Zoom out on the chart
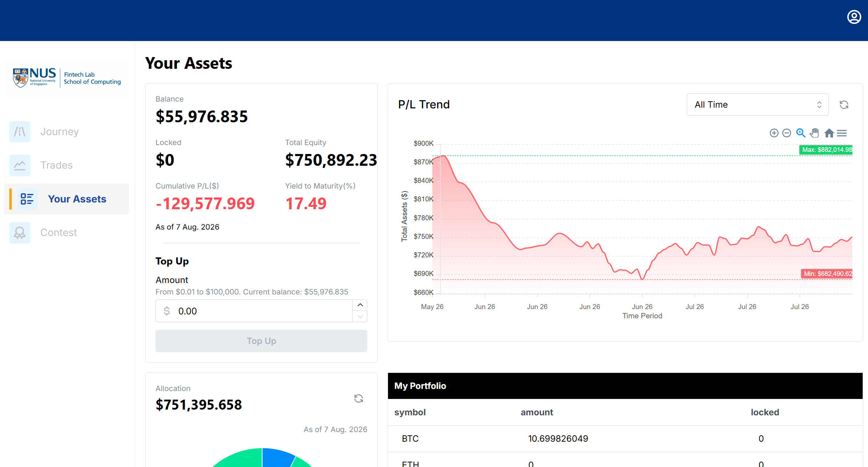 coord(787,133)
